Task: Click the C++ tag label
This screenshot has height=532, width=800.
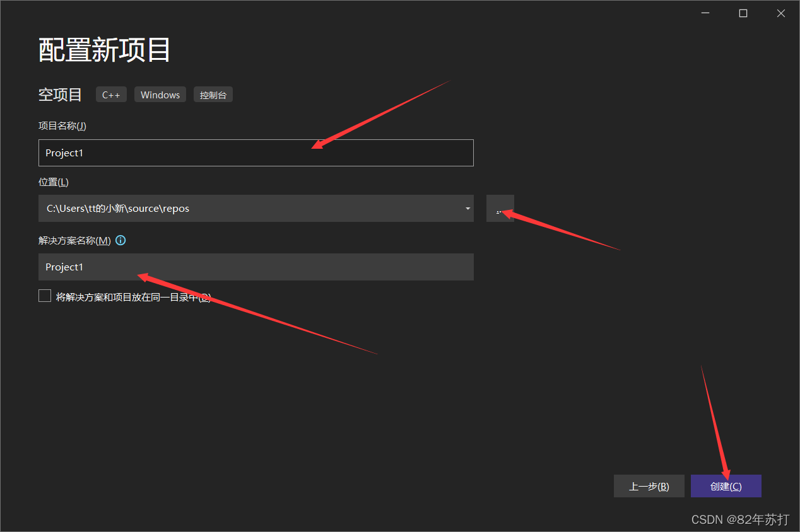Action: (111, 95)
